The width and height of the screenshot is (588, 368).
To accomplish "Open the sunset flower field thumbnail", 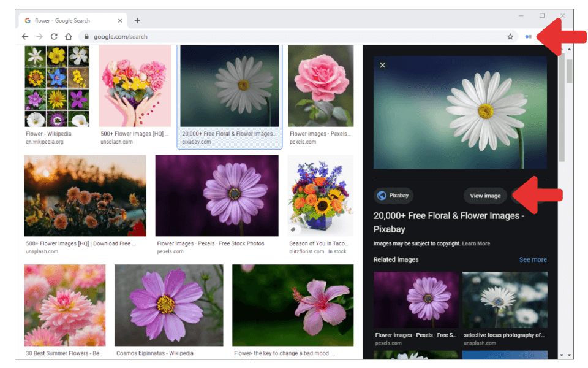I will coord(85,196).
